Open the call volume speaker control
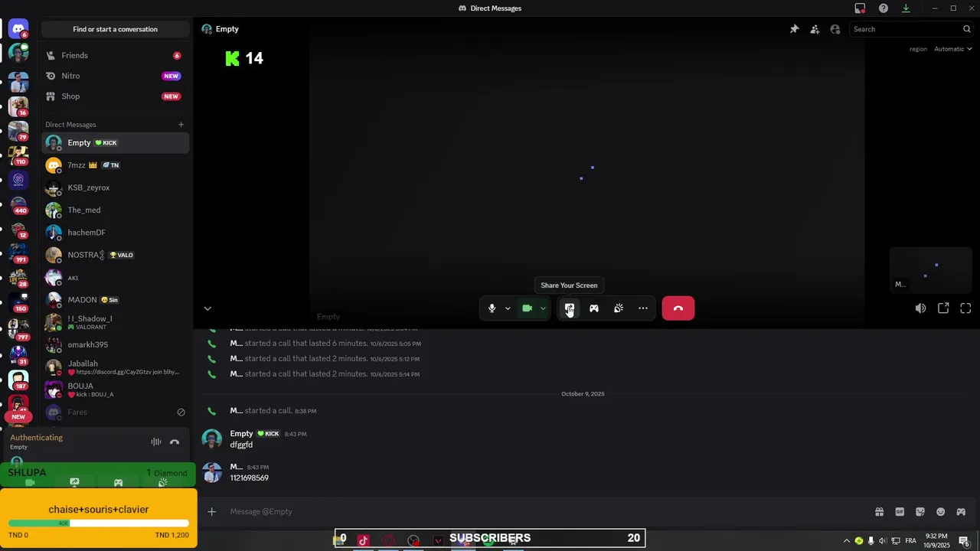This screenshot has width=980, height=551. (920, 308)
